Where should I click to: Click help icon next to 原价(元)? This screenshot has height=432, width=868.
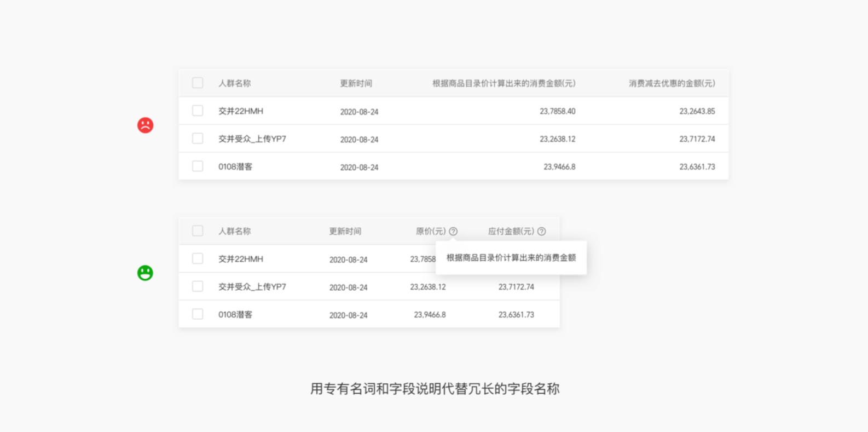[x=453, y=232]
